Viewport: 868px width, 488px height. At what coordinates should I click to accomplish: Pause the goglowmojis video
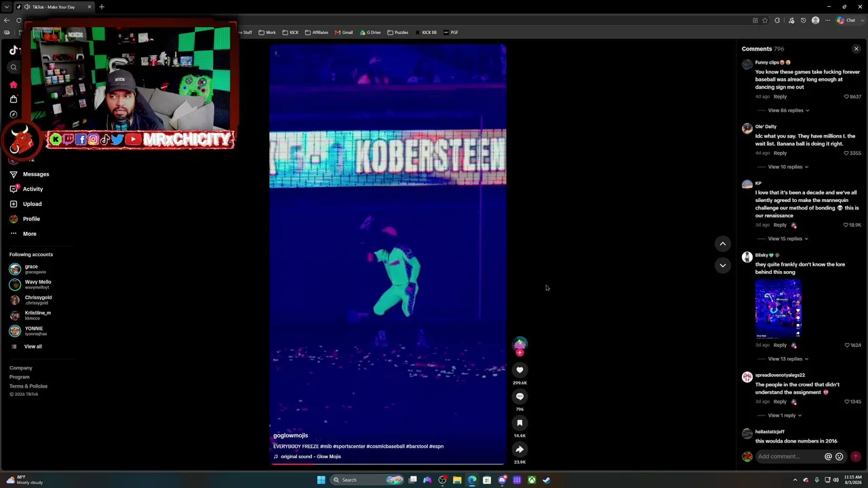pos(388,255)
